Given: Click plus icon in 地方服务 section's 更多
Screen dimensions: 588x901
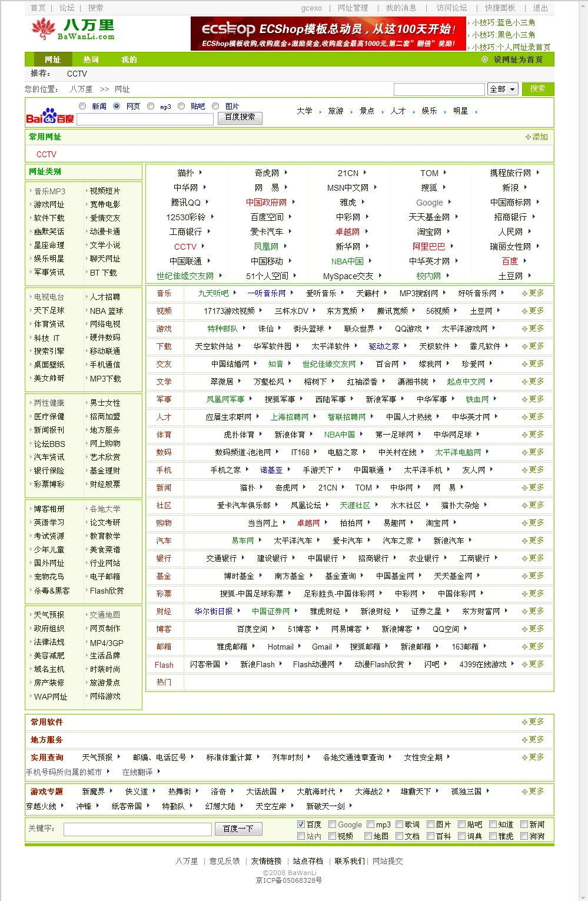Looking at the screenshot, I should click(x=524, y=740).
